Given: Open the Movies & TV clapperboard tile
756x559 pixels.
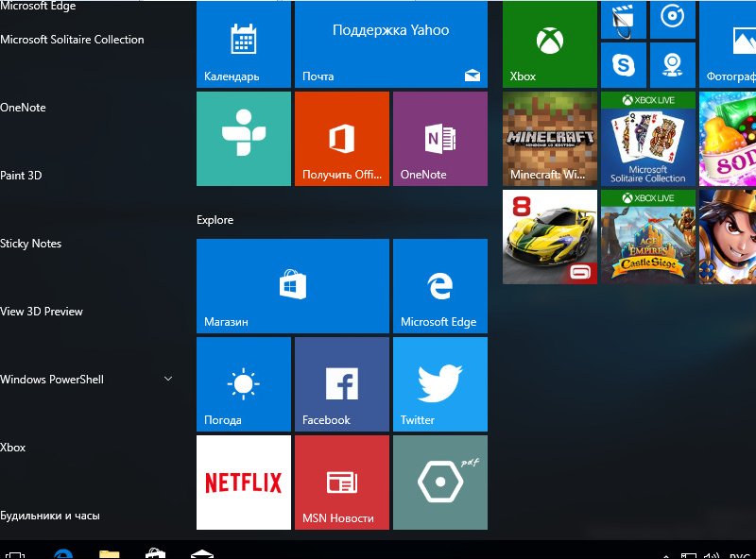Looking at the screenshot, I should tap(624, 19).
